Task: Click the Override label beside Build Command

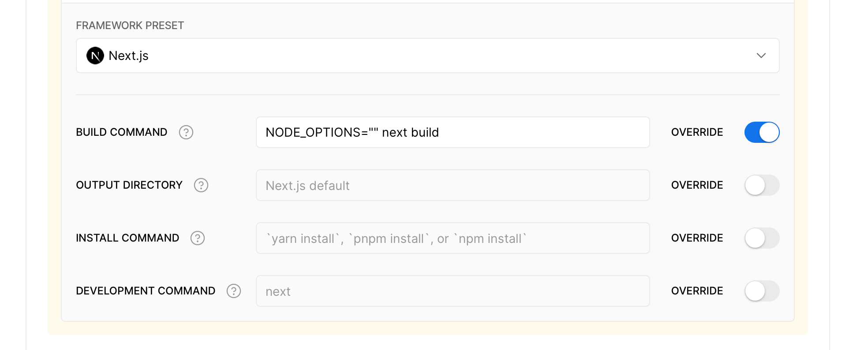Action: (696, 132)
